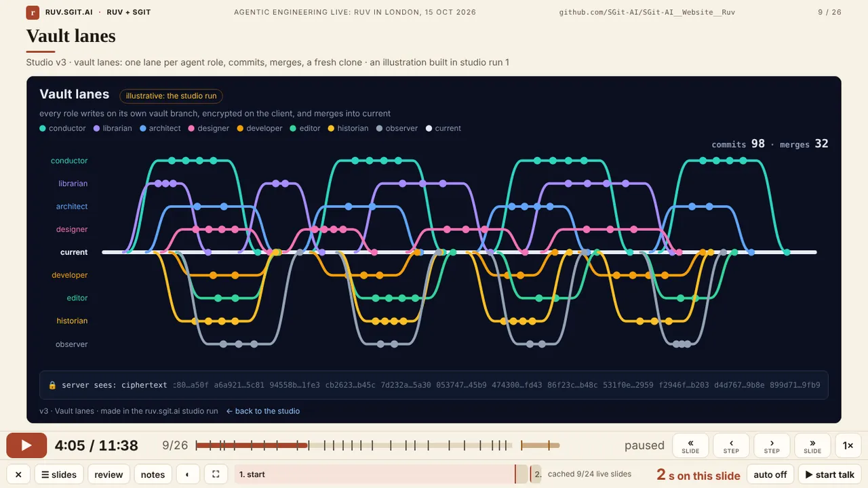Click the small left-caret collapse button
The width and height of the screenshot is (868, 488).
point(188,474)
